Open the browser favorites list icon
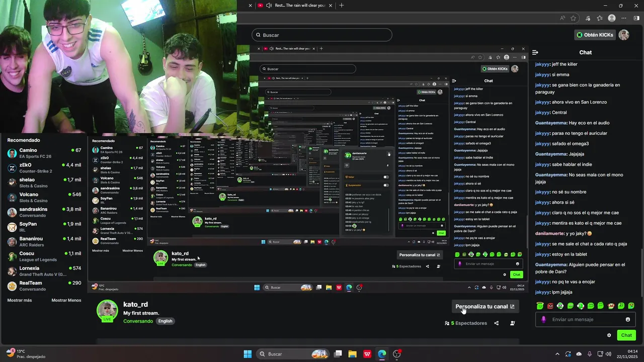The width and height of the screenshot is (644, 362). 600,18
